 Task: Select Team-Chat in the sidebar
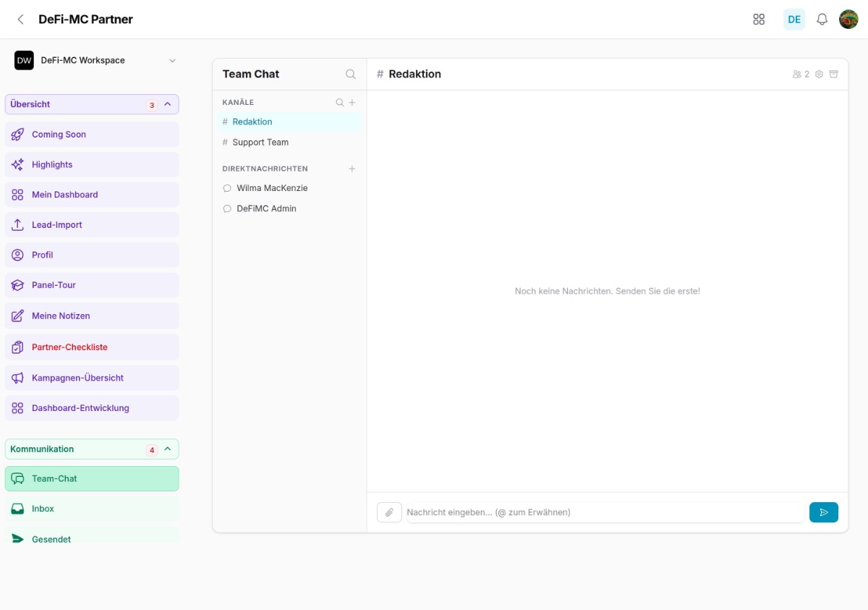click(x=92, y=479)
